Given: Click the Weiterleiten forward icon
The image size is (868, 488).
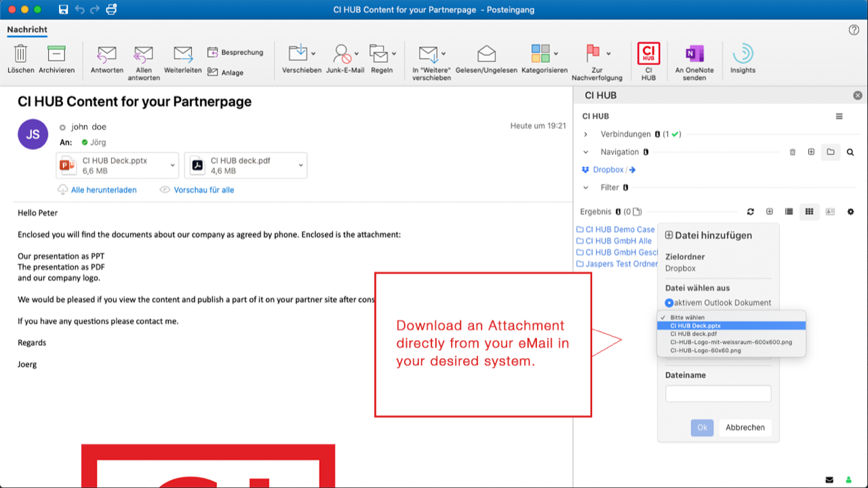Looking at the screenshot, I should (x=183, y=54).
